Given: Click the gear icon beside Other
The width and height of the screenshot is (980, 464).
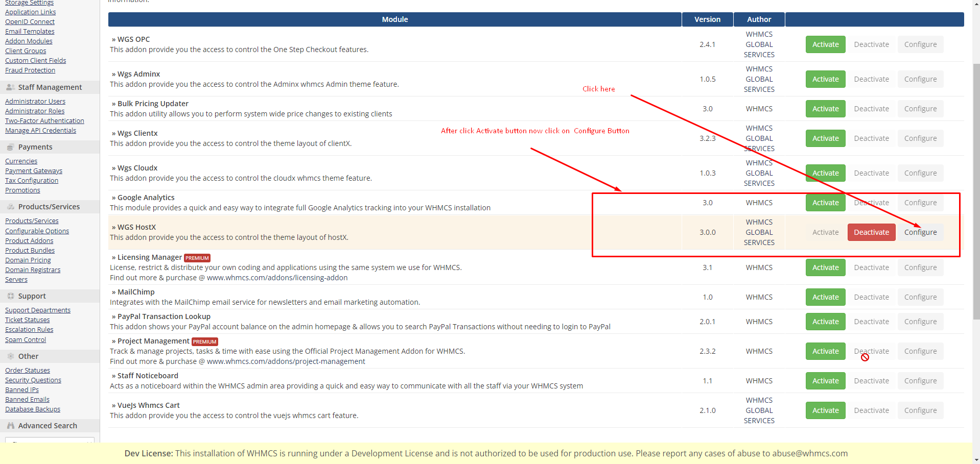Looking at the screenshot, I should tap(10, 356).
